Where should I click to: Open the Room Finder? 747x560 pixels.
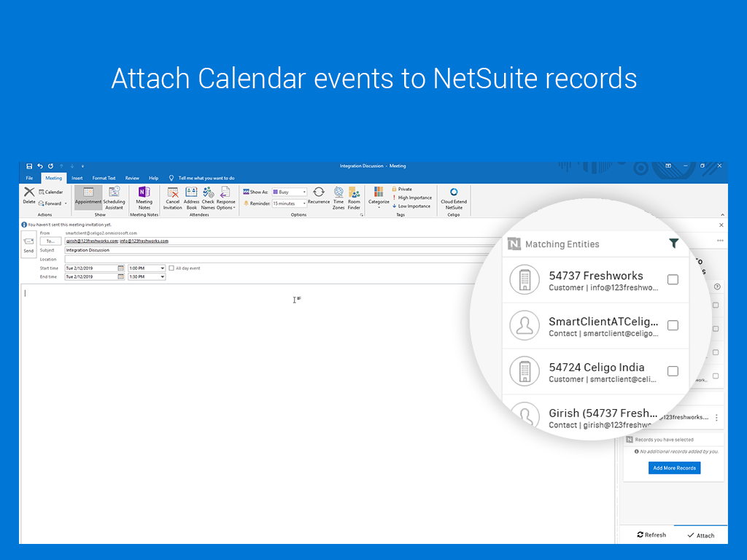[x=354, y=198]
